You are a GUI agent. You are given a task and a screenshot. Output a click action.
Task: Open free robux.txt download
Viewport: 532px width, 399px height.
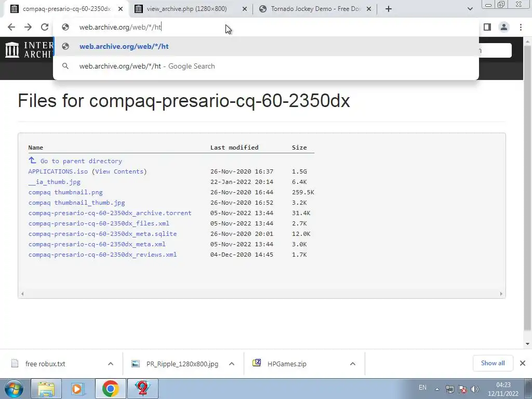[x=45, y=364]
